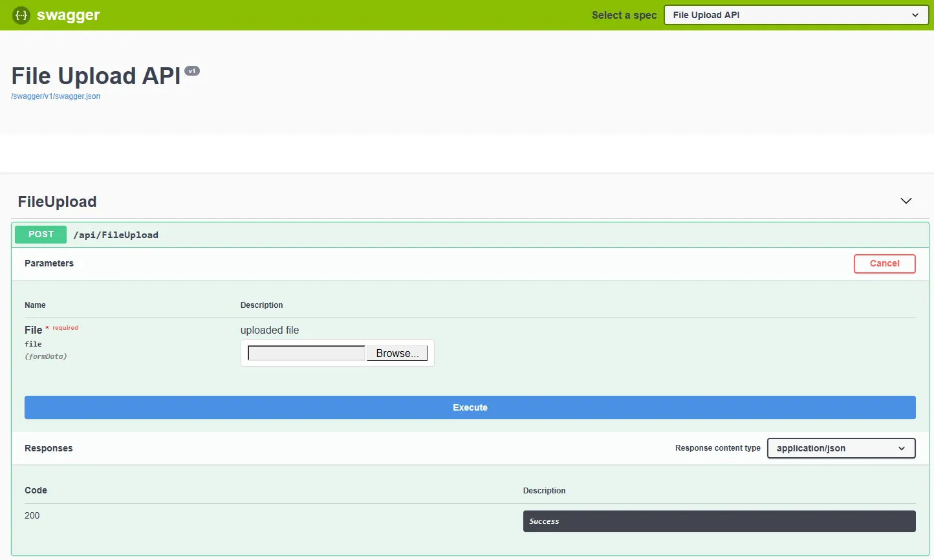
Task: Click the 200 response code
Action: coord(32,515)
